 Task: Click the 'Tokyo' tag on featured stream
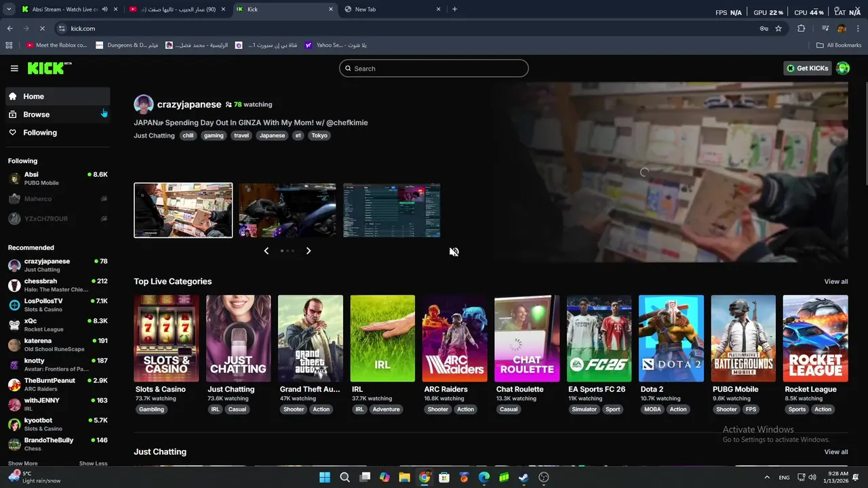(x=319, y=136)
